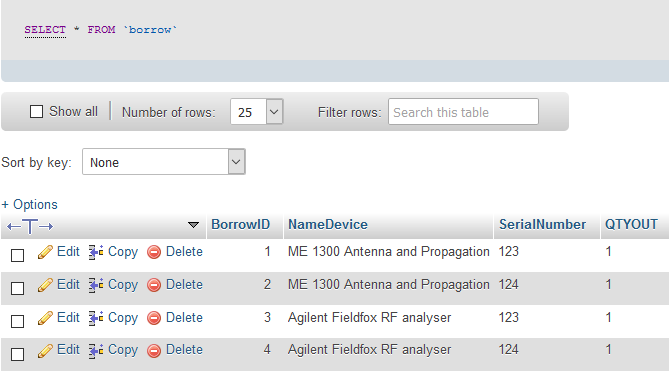Viewport: 669px width, 372px height.
Task: Open the Sort by key dropdown
Action: 164,162
